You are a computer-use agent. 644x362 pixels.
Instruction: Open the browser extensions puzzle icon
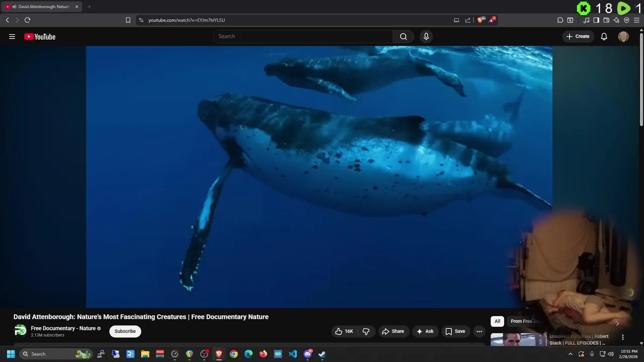(560, 20)
